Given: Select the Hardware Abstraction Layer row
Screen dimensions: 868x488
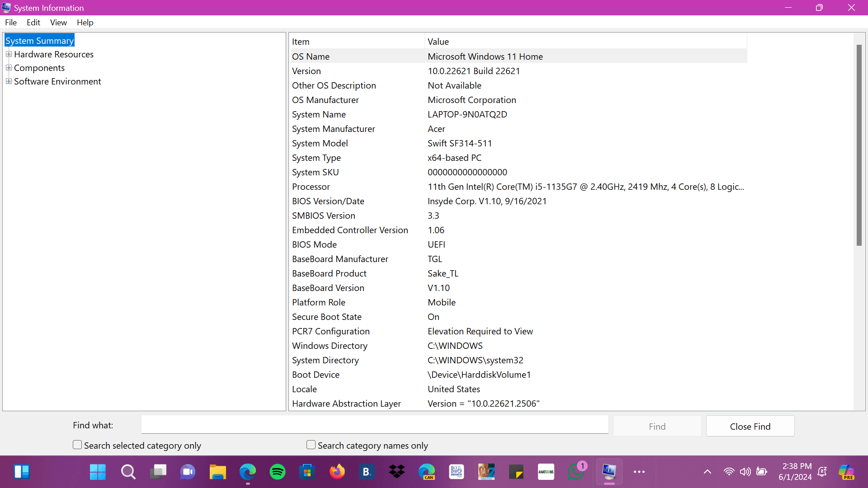Looking at the screenshot, I should point(518,404).
